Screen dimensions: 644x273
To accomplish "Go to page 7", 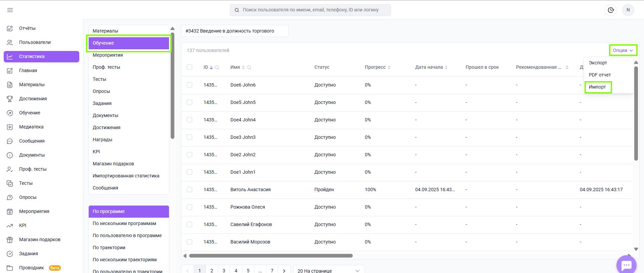I will click(272, 271).
